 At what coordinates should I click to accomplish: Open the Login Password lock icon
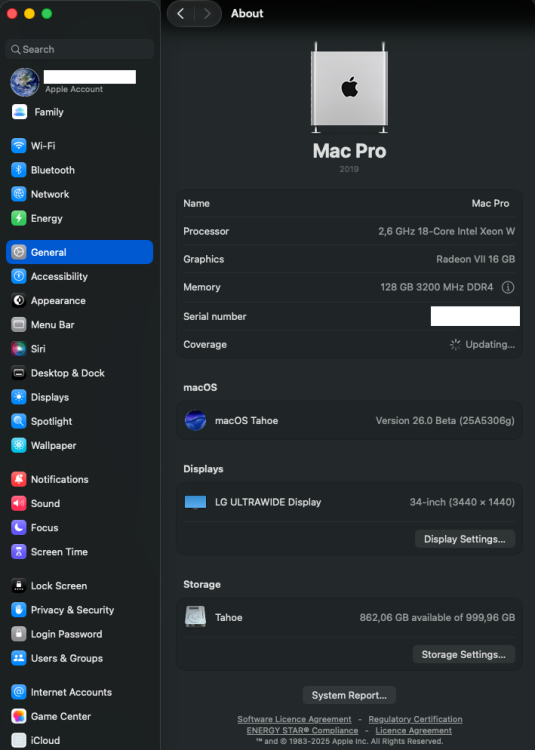[19, 634]
